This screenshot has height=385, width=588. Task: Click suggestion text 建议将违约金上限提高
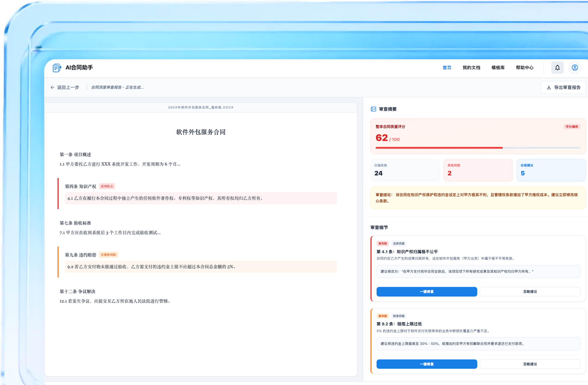tap(453, 344)
